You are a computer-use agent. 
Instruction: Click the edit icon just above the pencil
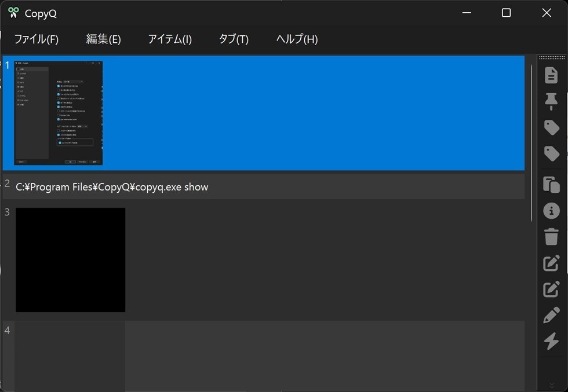point(551,289)
